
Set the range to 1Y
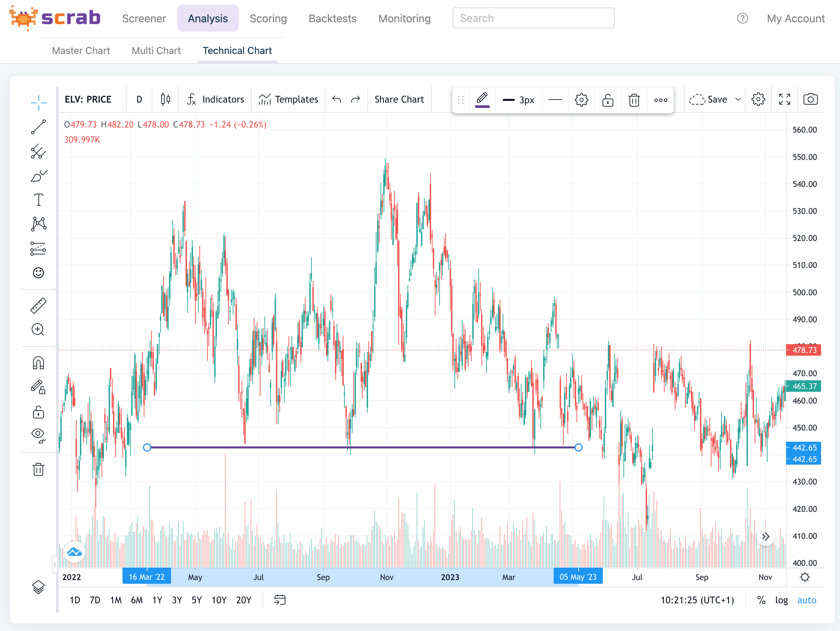157,600
